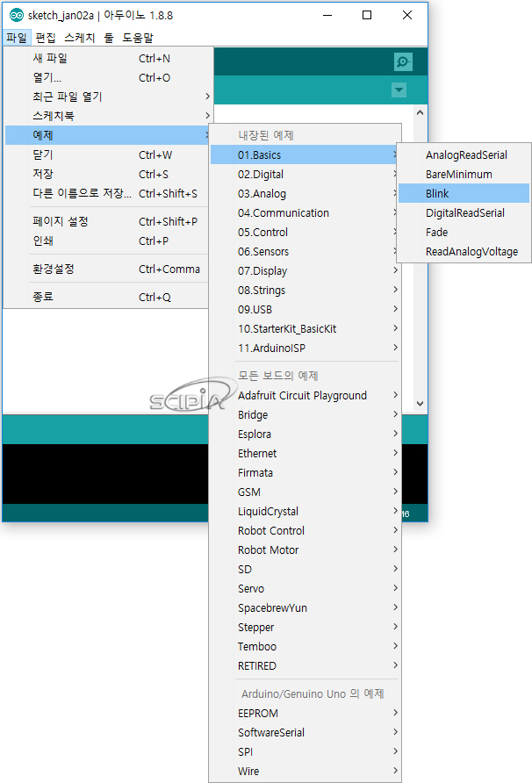532x783 pixels.
Task: Open the Blink example
Action: pos(464,193)
